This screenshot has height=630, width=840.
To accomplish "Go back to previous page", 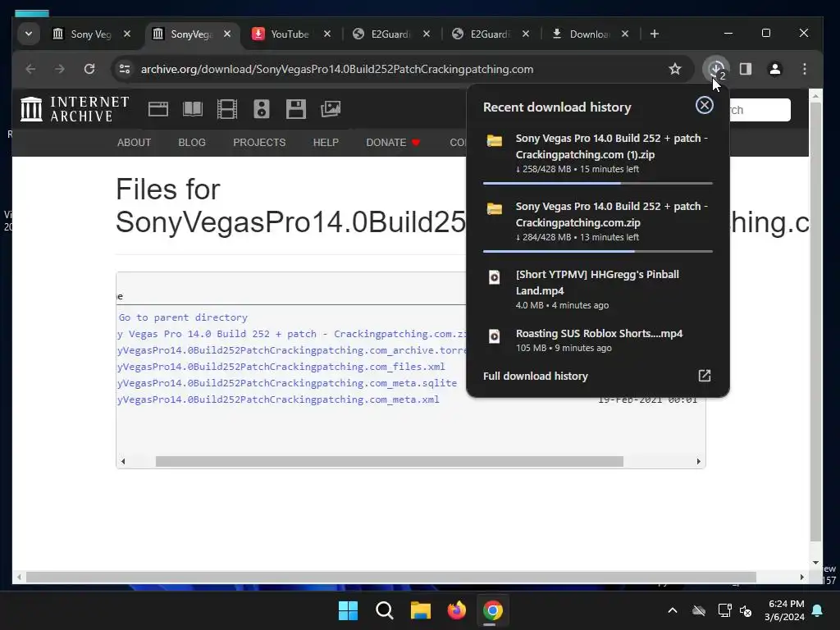I will [30, 69].
